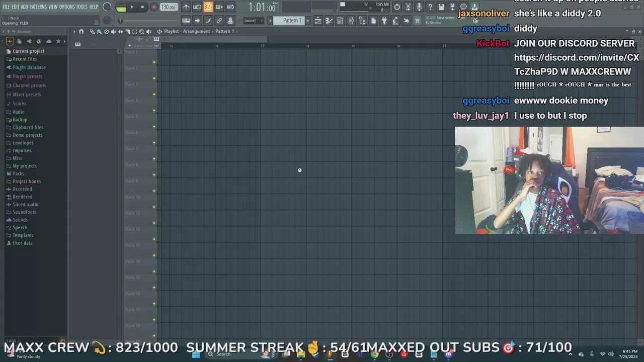Toggle the metronome icon
This screenshot has width=644, height=362.
[186, 7]
